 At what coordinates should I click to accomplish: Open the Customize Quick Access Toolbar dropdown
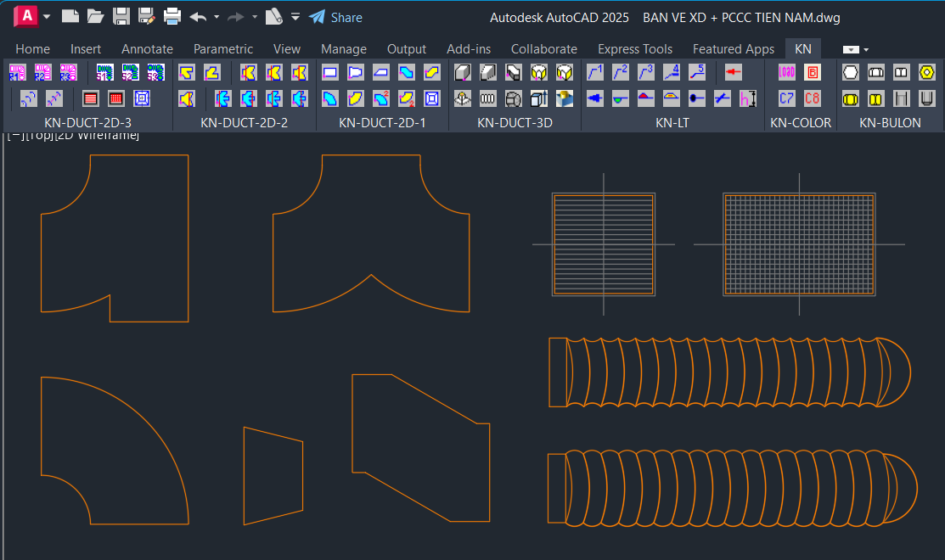295,17
